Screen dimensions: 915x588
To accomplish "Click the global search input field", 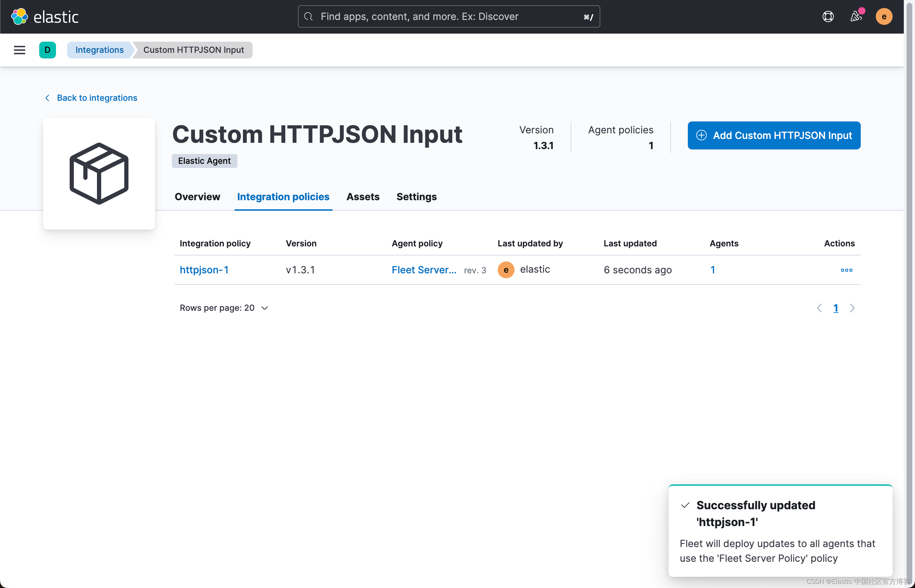I will tap(448, 16).
